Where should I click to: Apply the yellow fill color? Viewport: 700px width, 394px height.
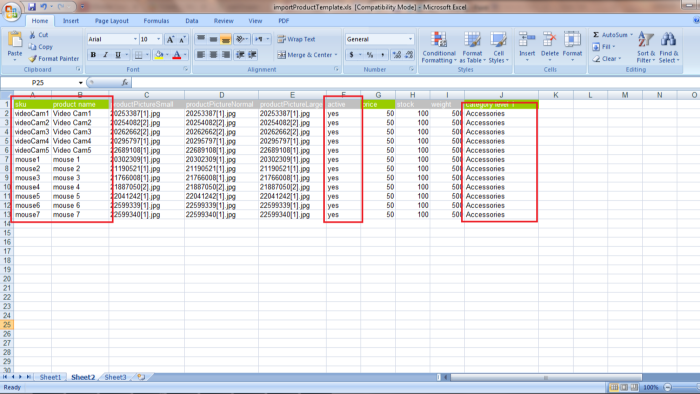[159, 55]
